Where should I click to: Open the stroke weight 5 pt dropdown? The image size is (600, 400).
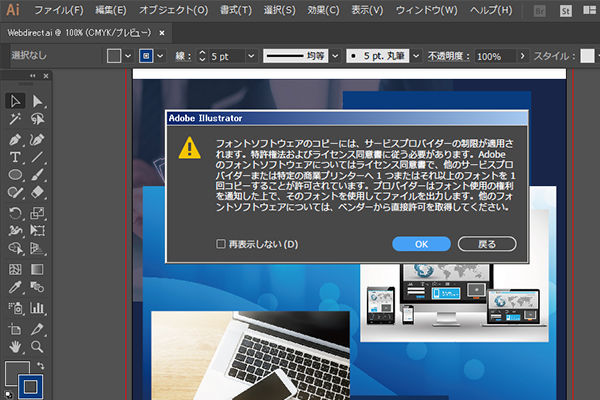tap(251, 56)
